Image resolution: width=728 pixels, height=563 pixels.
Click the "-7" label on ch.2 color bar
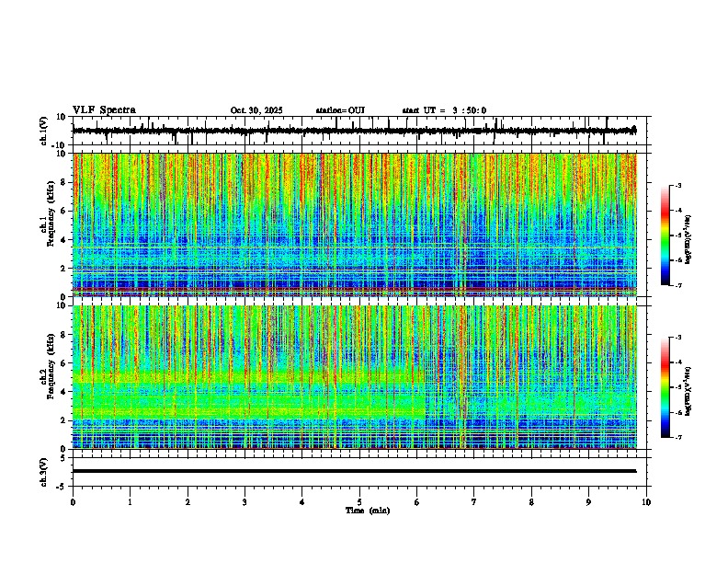[x=677, y=437]
